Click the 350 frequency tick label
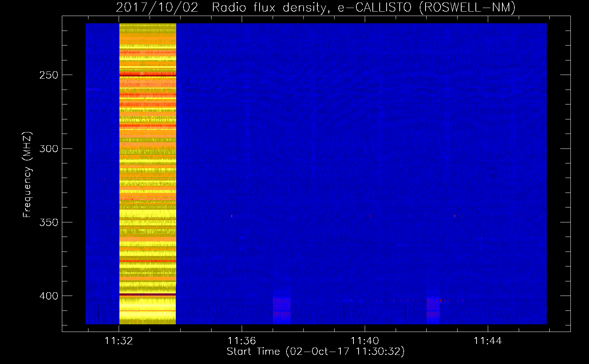This screenshot has height=364, width=589. tap(49, 222)
